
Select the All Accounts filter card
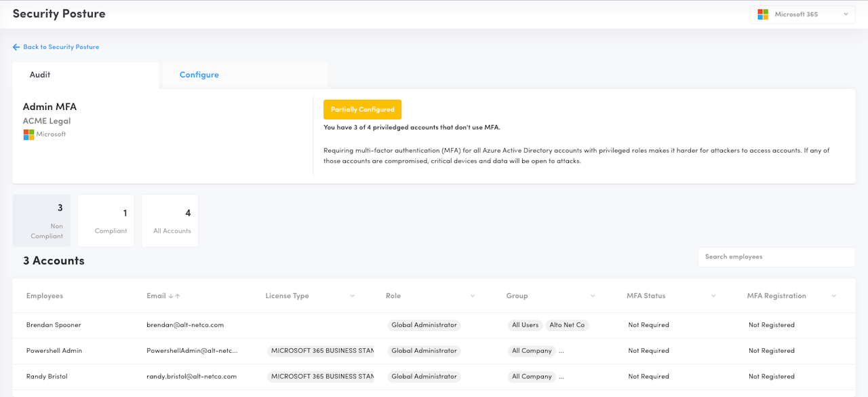tap(170, 221)
